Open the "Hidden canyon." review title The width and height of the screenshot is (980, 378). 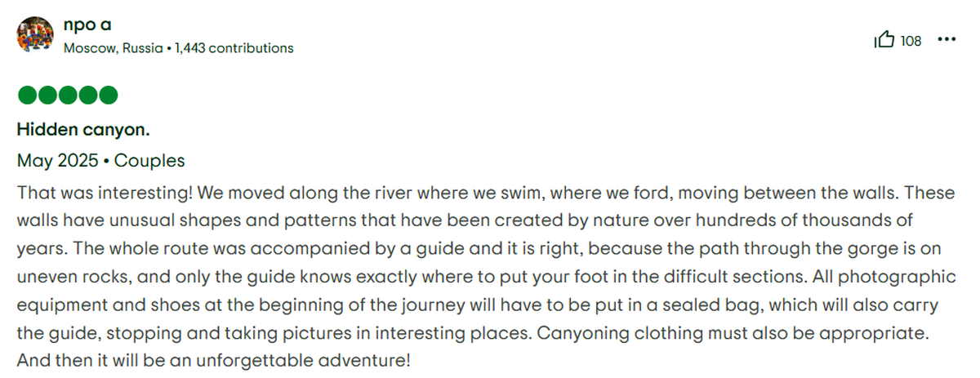pyautogui.click(x=83, y=130)
